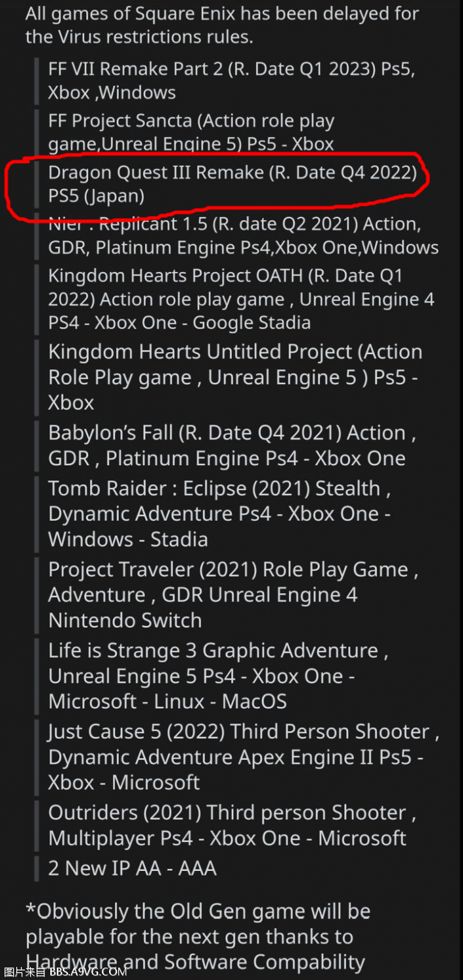Click the quote bar beside Babylon's Fall
Viewport: 463px width, 980px height.
(37, 446)
